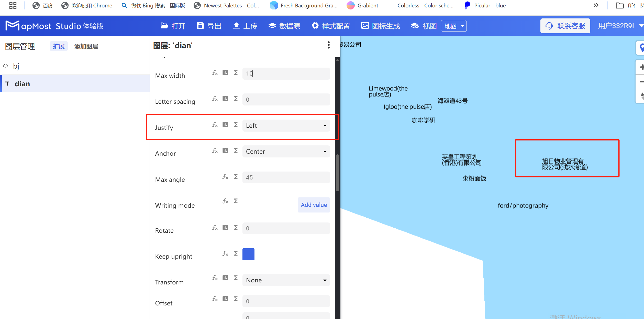Click the 导出 export icon
The image size is (644, 319).
(x=209, y=26)
